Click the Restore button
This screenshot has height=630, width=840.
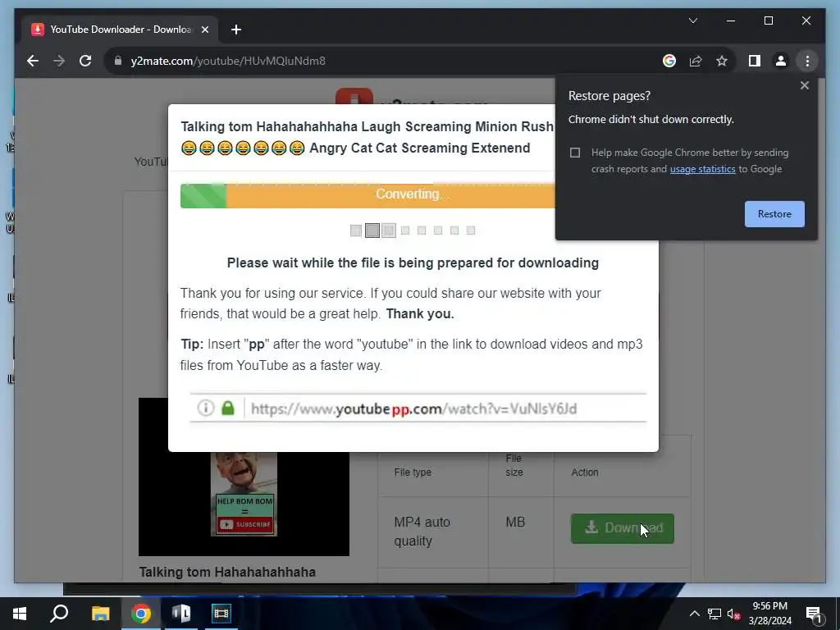click(774, 214)
